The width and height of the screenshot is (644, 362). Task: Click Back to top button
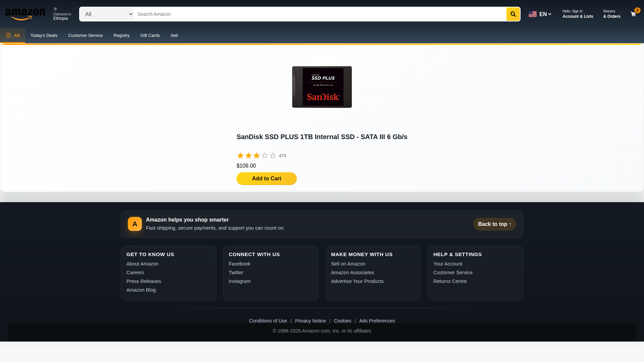click(x=495, y=224)
